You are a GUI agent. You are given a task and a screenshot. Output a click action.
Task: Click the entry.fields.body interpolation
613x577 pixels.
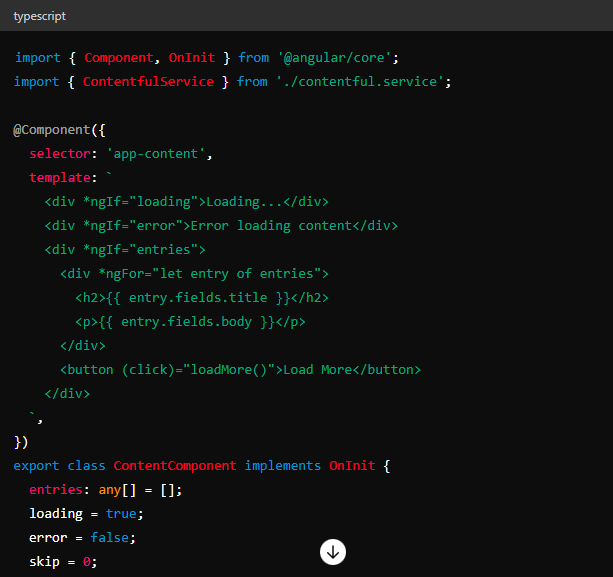click(x=197, y=321)
